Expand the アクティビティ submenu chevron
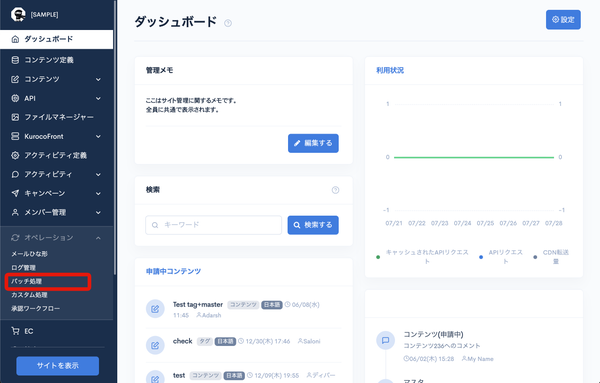The image size is (600, 383). [98, 174]
